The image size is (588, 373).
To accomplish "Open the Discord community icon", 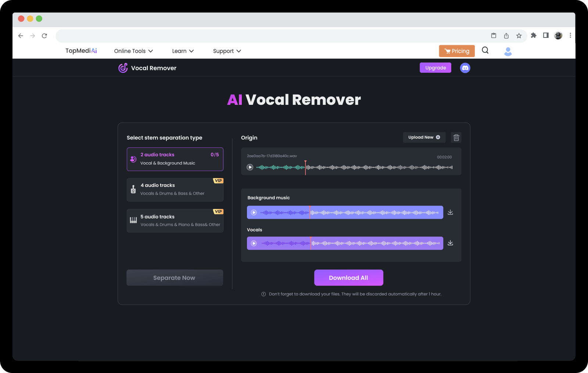I will pos(465,68).
